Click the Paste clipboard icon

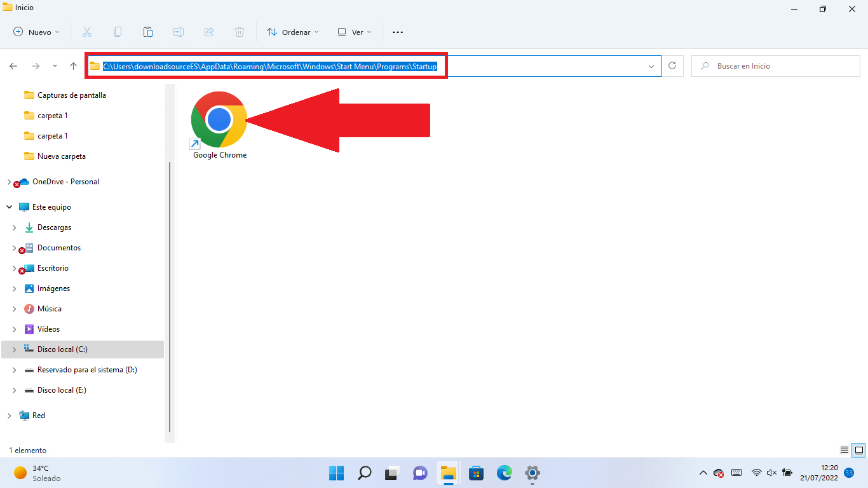148,32
